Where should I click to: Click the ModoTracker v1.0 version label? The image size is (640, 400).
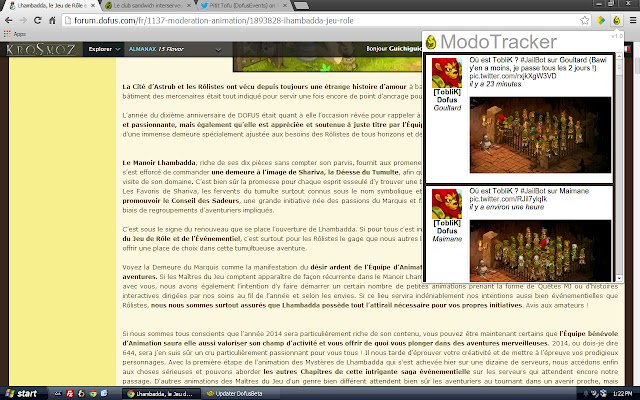click(617, 36)
